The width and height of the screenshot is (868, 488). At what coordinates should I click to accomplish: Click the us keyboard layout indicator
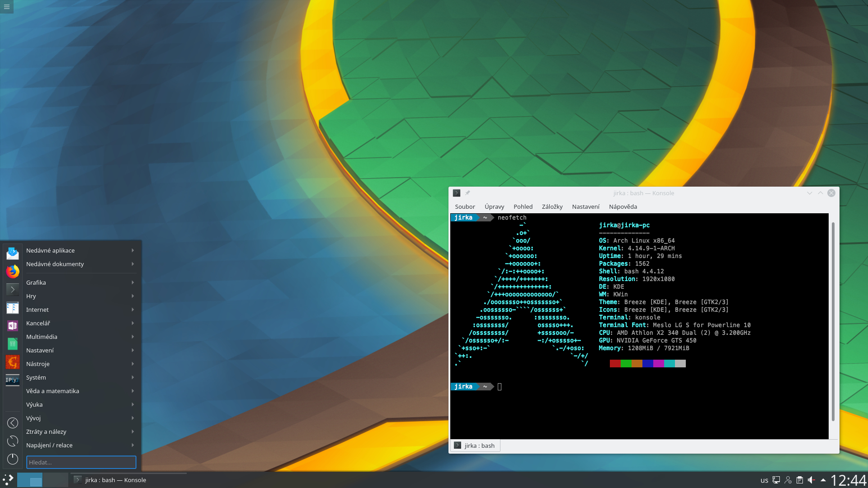[x=764, y=480]
